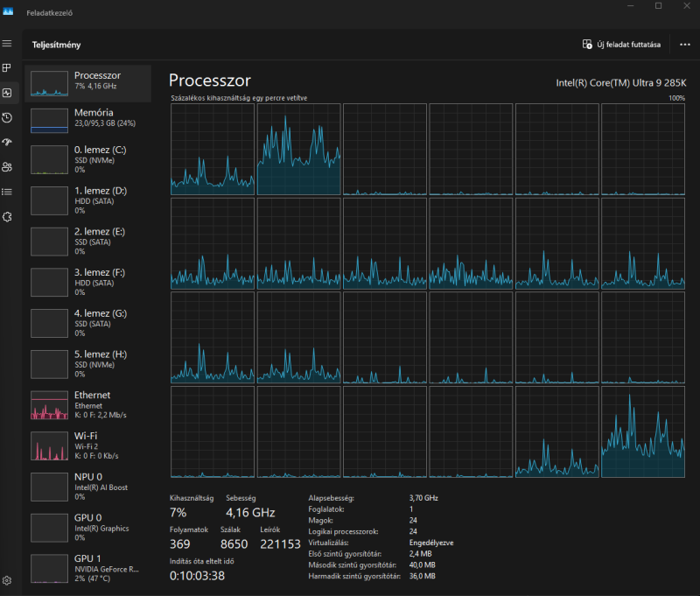Select the Wi-Fi network item
Image resolution: width=700 pixels, height=596 pixels.
click(x=88, y=445)
